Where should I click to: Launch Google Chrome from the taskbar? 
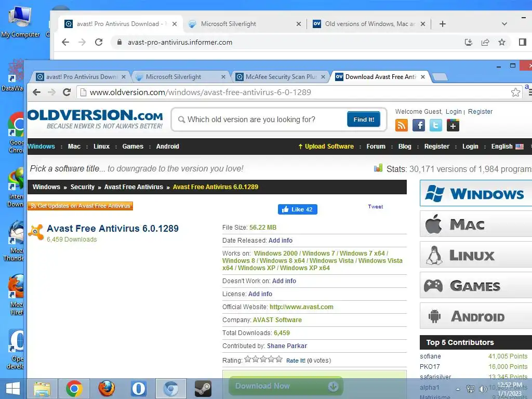coord(74,389)
